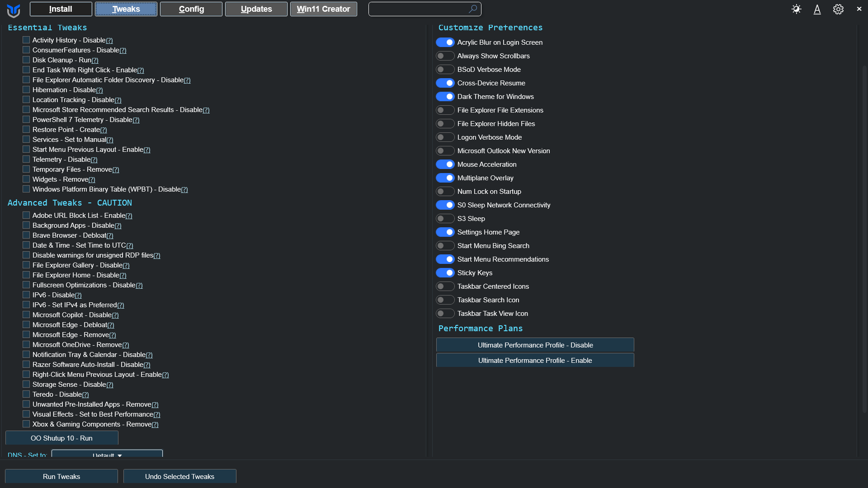This screenshot has height=488, width=868.
Task: Disable Mouse Acceleration toggle
Action: point(445,164)
